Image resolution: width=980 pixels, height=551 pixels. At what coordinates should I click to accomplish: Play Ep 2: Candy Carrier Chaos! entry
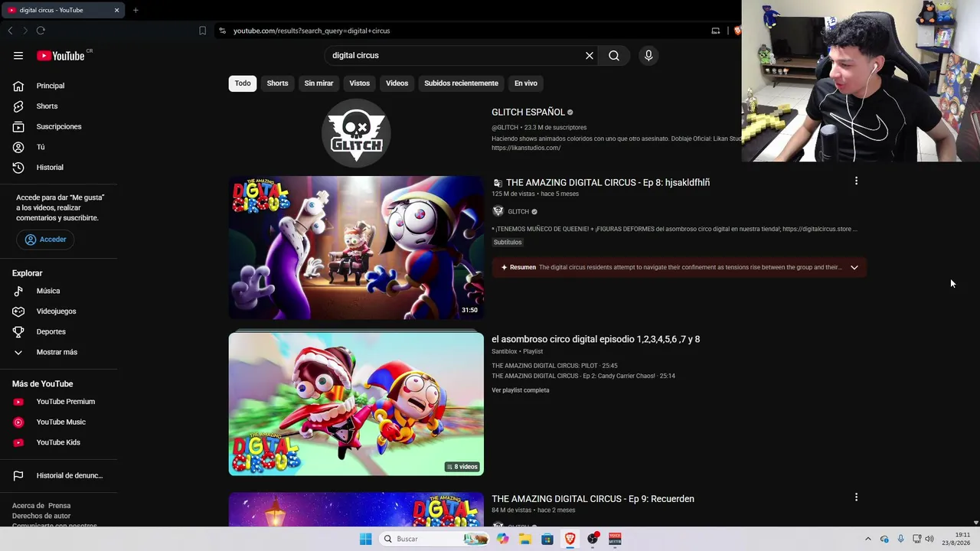(583, 376)
